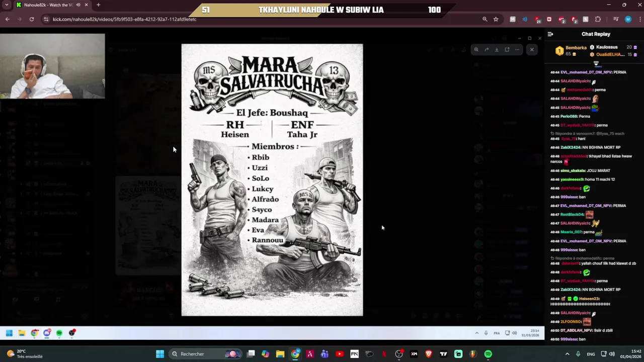Viewport: 644px width, 362px height.
Task: Download the image via viewer toolbar
Action: tap(497, 49)
